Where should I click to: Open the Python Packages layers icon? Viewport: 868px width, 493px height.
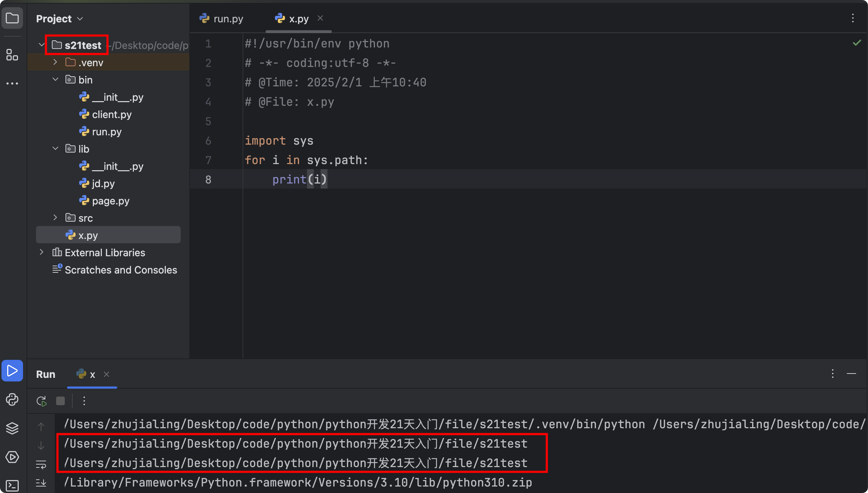pos(12,428)
